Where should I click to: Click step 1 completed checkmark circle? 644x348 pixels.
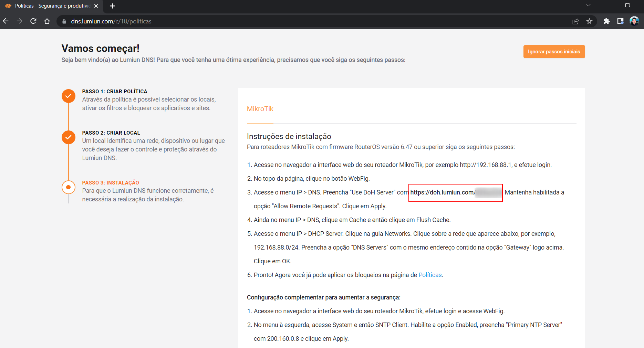69,96
